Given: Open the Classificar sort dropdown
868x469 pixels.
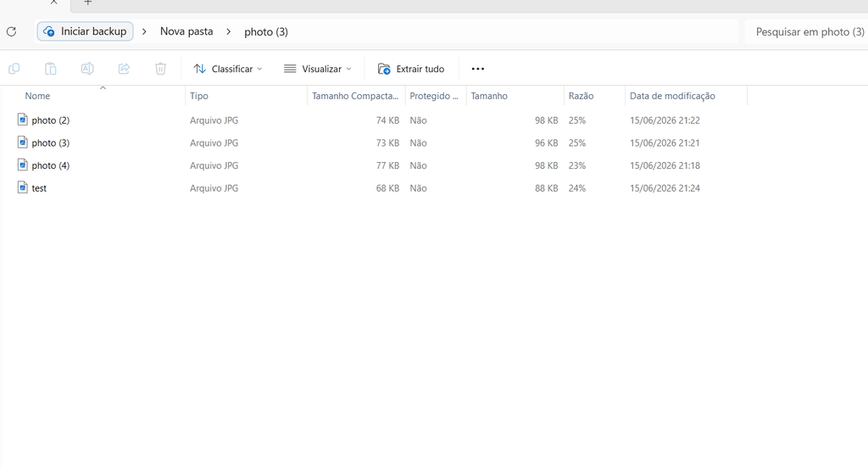Looking at the screenshot, I should 228,69.
